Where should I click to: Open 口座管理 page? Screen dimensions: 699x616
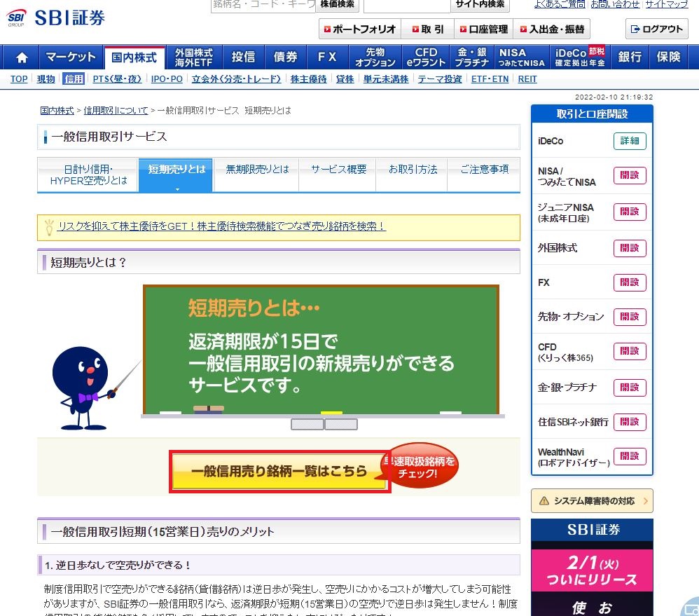484,29
